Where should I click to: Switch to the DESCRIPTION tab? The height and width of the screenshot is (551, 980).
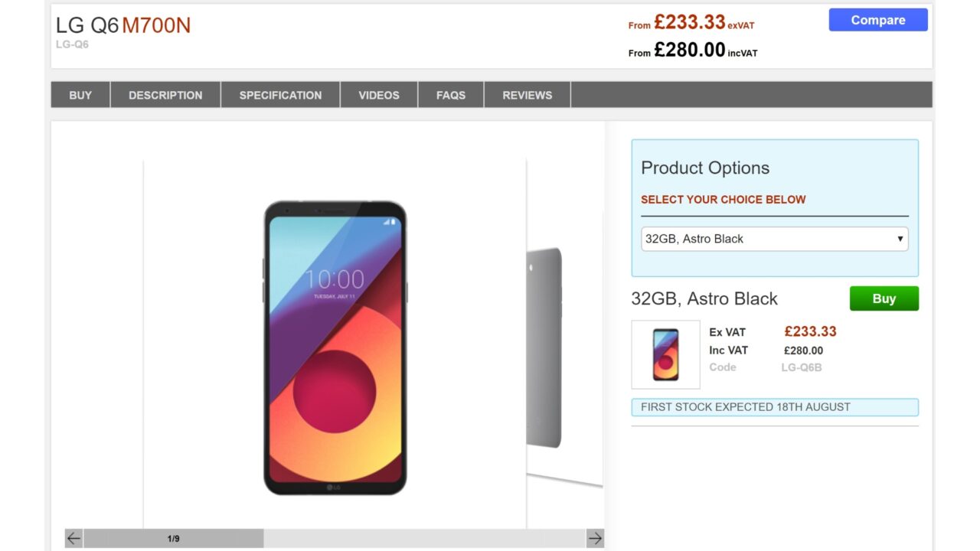pyautogui.click(x=165, y=95)
